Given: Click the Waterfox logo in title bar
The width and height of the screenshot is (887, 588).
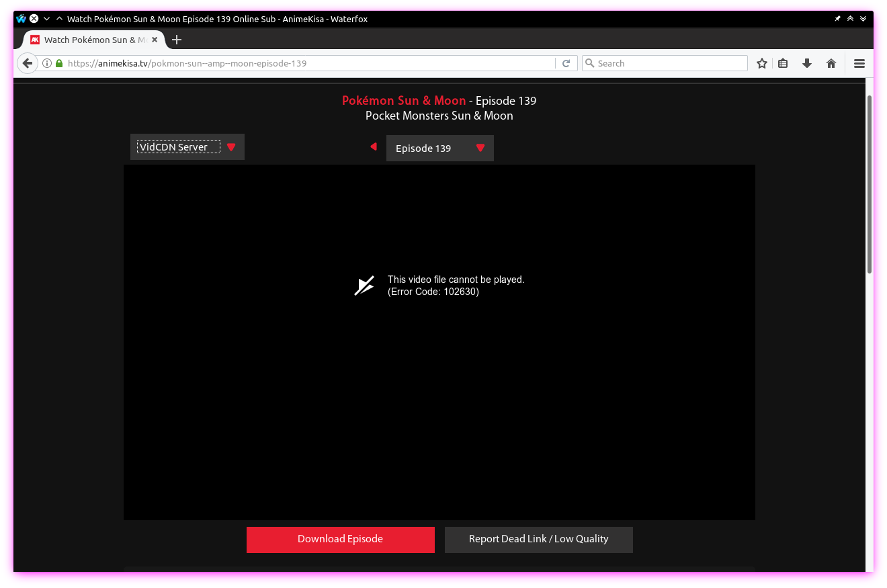Looking at the screenshot, I should coord(21,19).
